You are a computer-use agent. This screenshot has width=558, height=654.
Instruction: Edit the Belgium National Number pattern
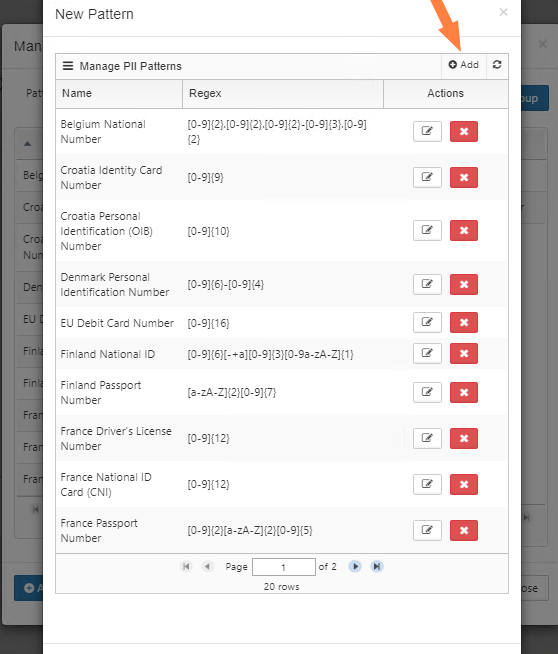[427, 131]
